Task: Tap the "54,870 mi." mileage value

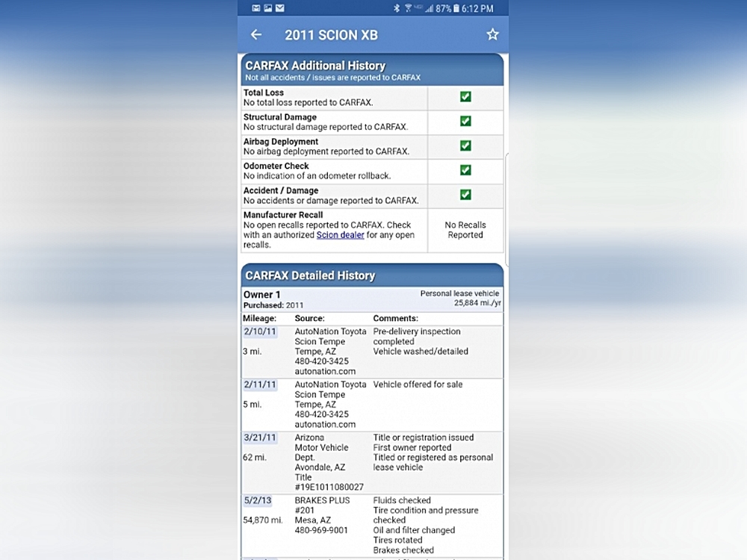Action: point(262,520)
